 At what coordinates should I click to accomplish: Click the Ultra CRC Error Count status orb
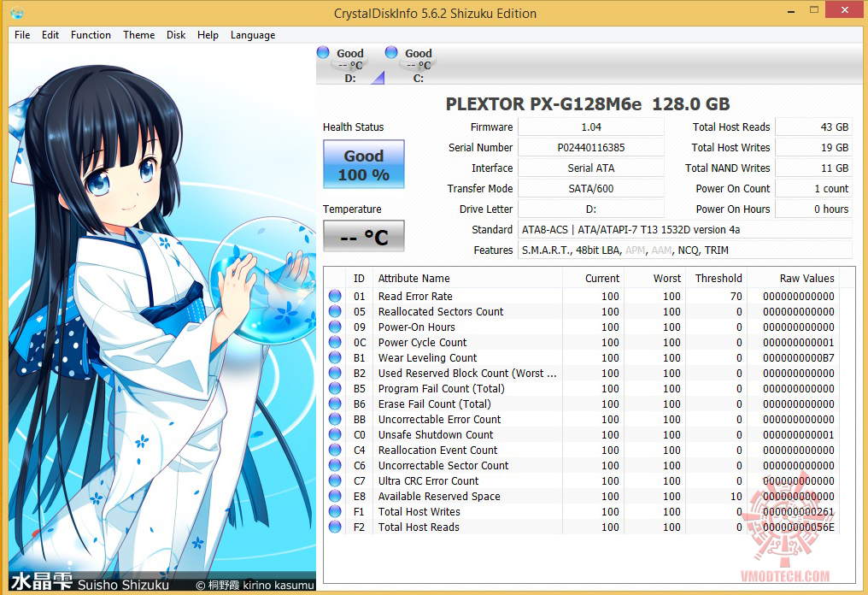(x=335, y=481)
